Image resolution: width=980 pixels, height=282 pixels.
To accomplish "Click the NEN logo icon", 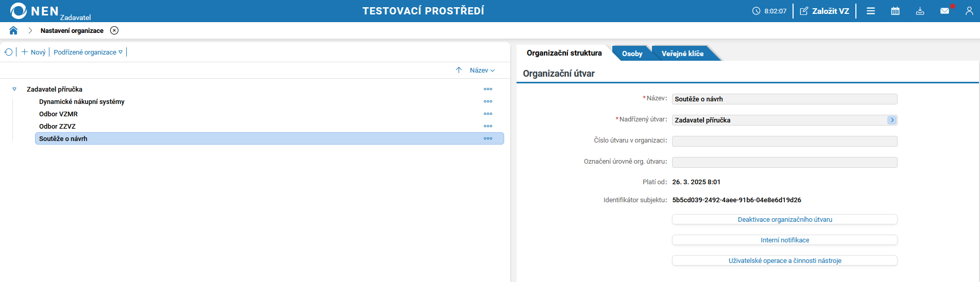I will point(19,11).
